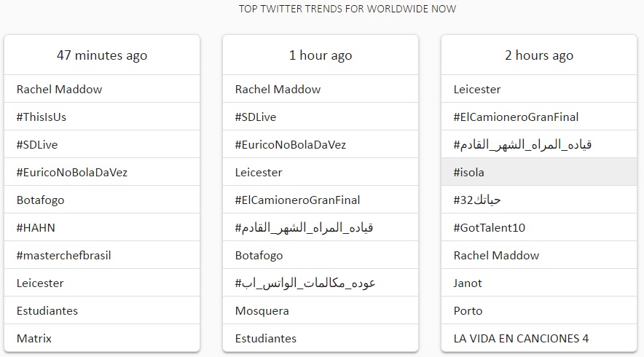Select the Porto trend
This screenshot has width=644, height=357.
(x=468, y=310)
